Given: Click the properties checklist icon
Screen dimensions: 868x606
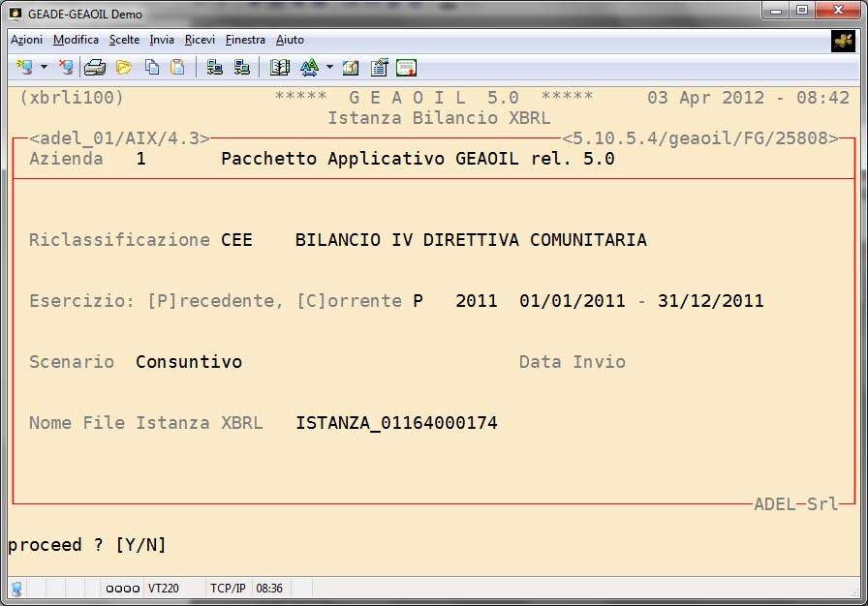Looking at the screenshot, I should pos(379,68).
